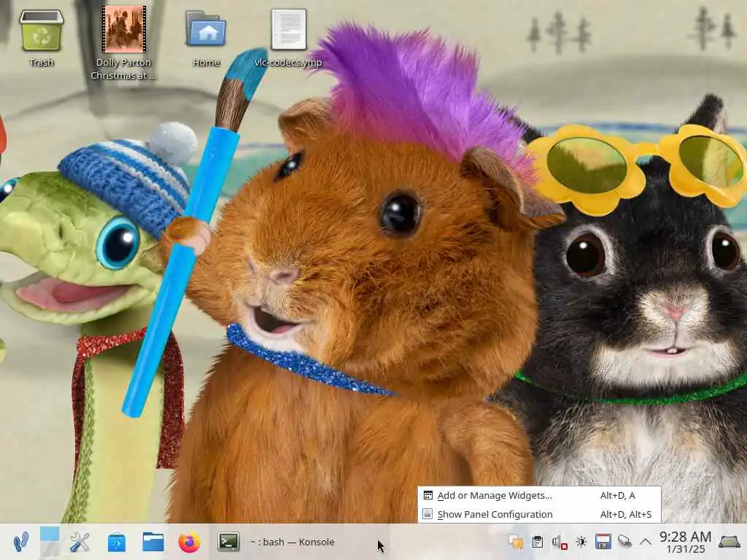Image resolution: width=747 pixels, height=560 pixels.
Task: Click the pager desktop switcher widget
Action: pyautogui.click(x=50, y=542)
